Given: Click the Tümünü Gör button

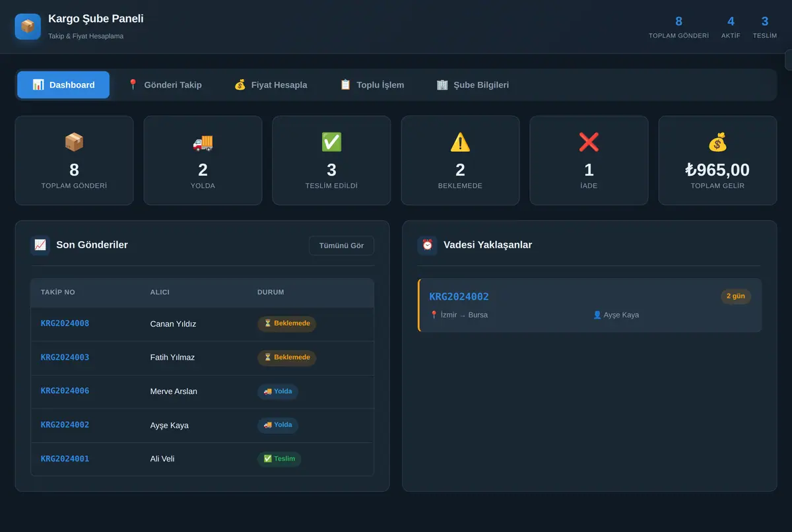Looking at the screenshot, I should tap(341, 246).
